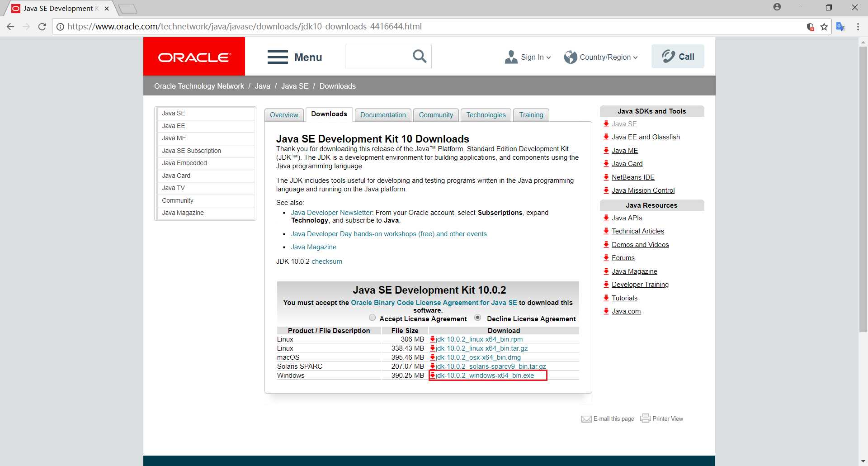868x466 pixels.
Task: Switch to the Downloads tab
Action: (329, 114)
